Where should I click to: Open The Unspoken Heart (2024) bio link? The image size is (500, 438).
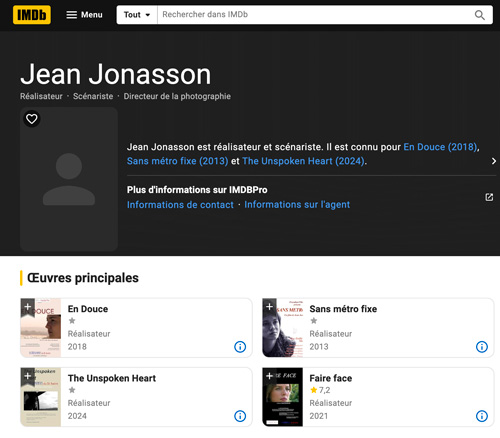(x=303, y=161)
